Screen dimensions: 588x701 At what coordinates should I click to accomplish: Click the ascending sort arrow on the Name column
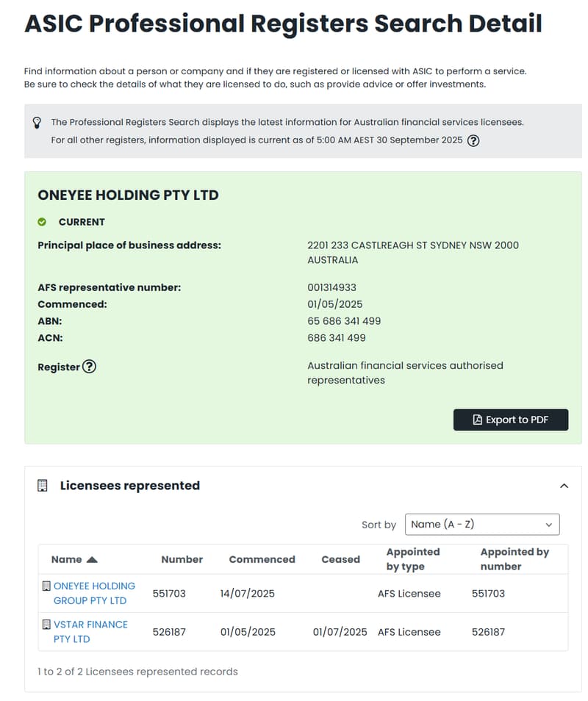(x=92, y=560)
